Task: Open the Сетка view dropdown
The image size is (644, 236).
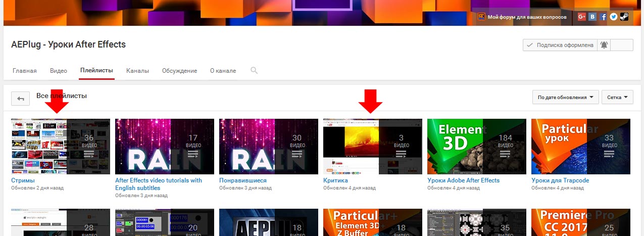Action: (x=617, y=97)
